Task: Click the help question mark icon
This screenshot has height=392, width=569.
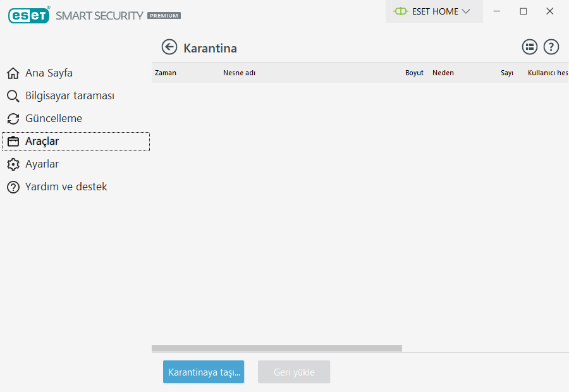Action: [x=551, y=47]
